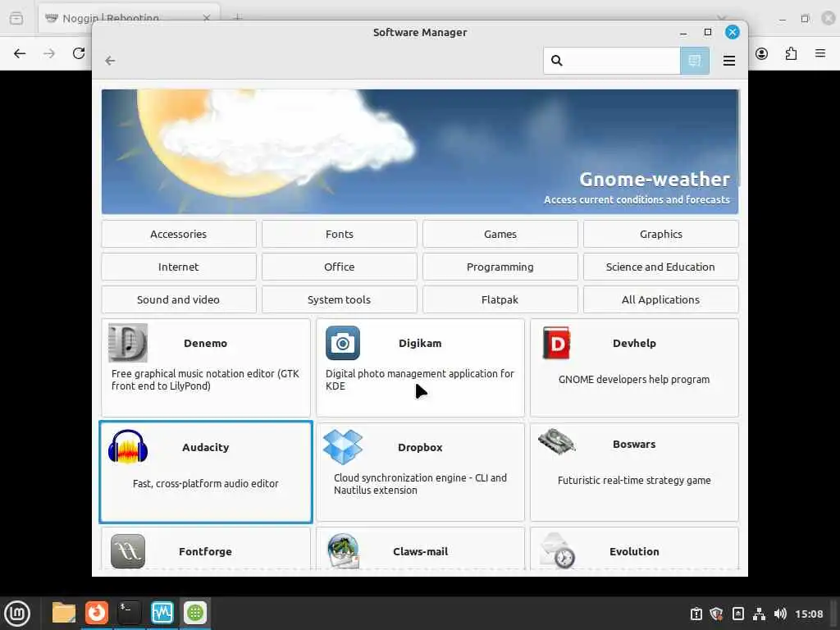This screenshot has width=840, height=630.
Task: Click the Dropbox description text
Action: 420,484
